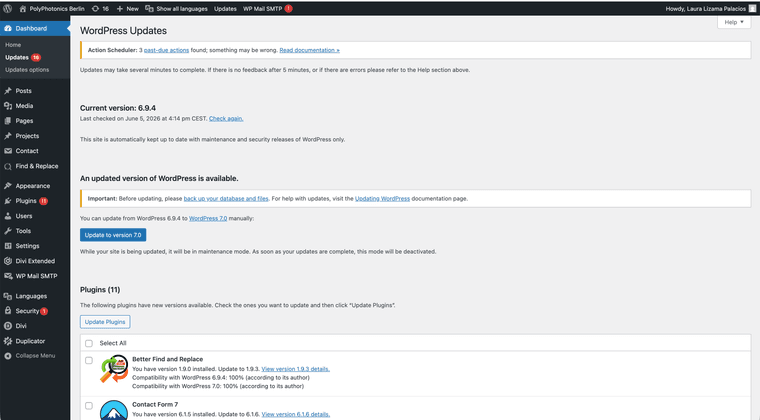The height and width of the screenshot is (420, 760).
Task: Click the Update to version 7.0 button
Action: 113,235
